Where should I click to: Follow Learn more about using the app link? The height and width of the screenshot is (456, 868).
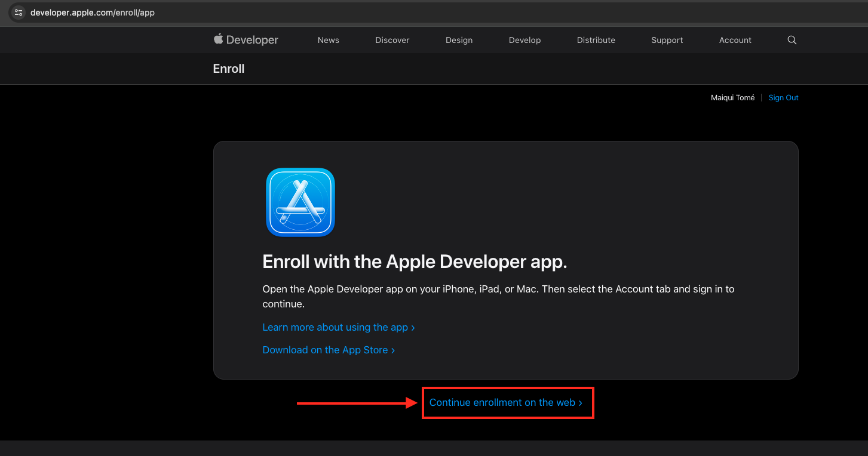click(339, 327)
